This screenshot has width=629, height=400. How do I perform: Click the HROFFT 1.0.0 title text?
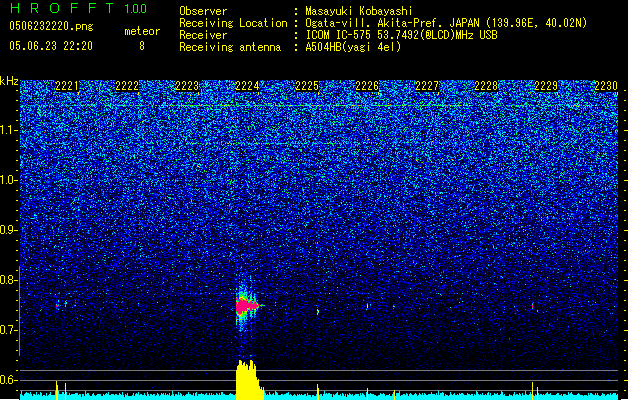79,8
